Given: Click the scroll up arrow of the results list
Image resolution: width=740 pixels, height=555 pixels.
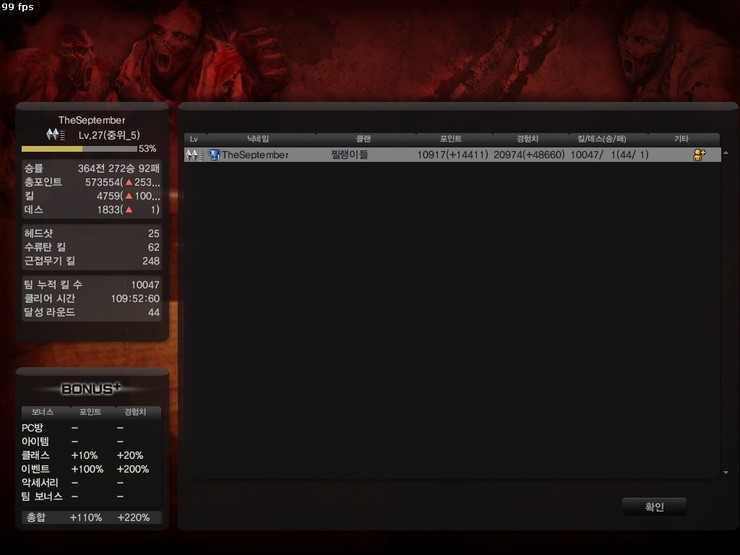Looking at the screenshot, I should [x=726, y=153].
